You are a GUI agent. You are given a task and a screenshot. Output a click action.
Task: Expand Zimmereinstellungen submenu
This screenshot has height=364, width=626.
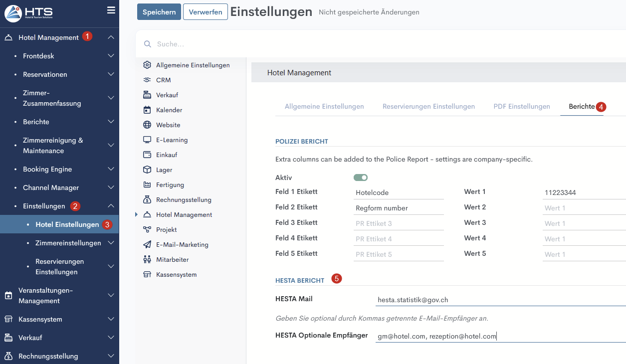(111, 243)
